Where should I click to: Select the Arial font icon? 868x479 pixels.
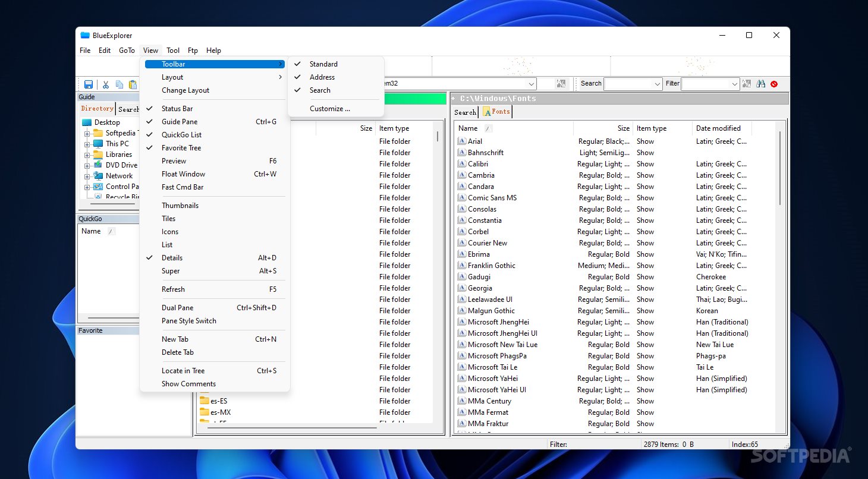click(x=461, y=141)
